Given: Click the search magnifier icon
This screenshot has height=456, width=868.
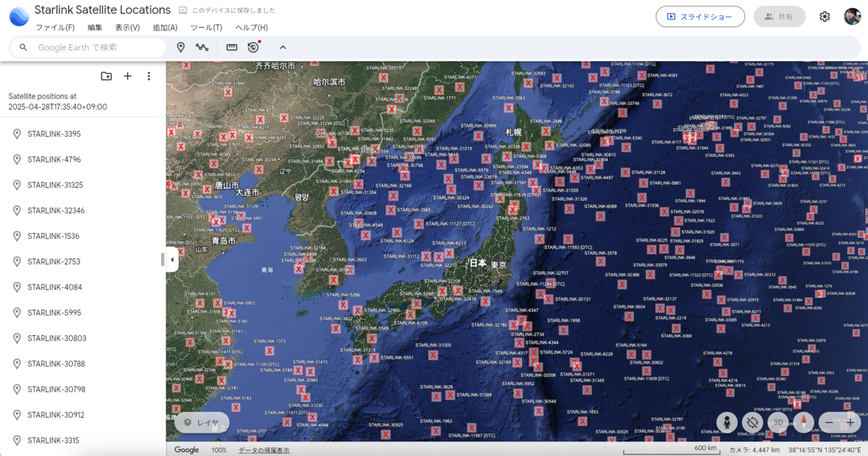Looking at the screenshot, I should point(23,47).
